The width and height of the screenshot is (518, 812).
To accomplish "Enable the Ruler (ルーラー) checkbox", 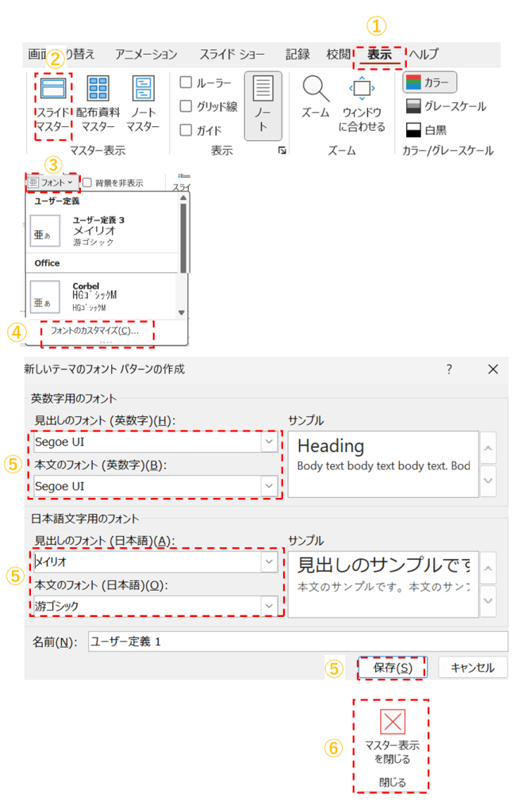I will click(x=186, y=82).
